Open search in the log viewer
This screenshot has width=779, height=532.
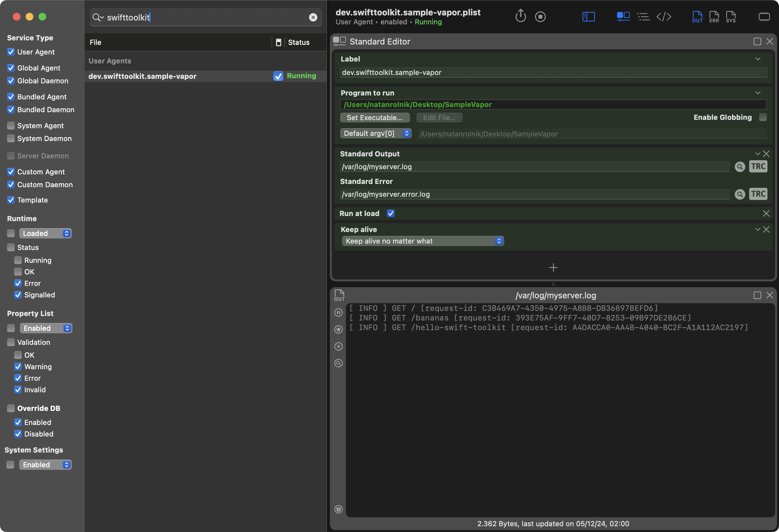(338, 363)
